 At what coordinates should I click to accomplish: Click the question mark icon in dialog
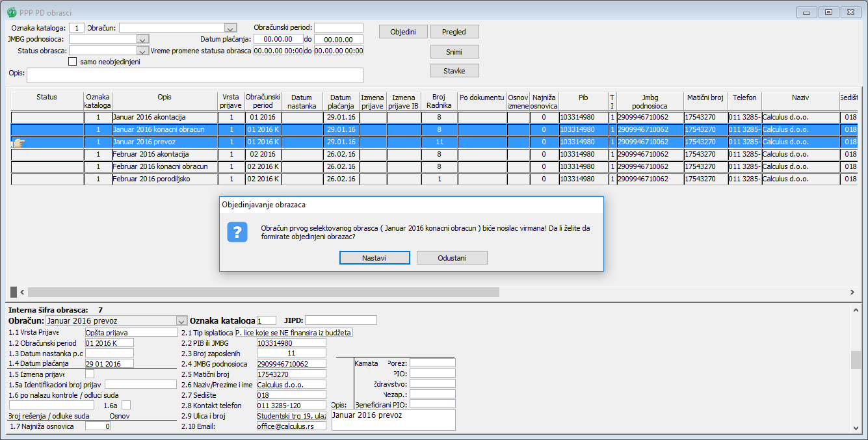[x=237, y=232]
